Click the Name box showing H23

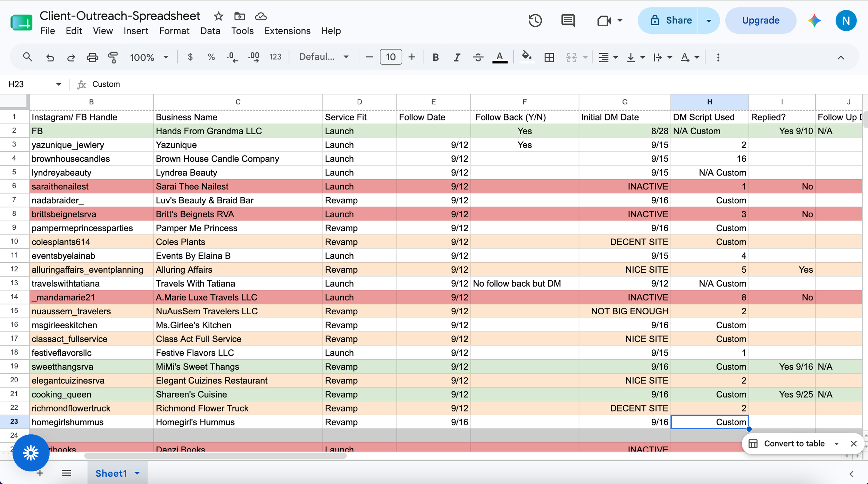(34, 84)
